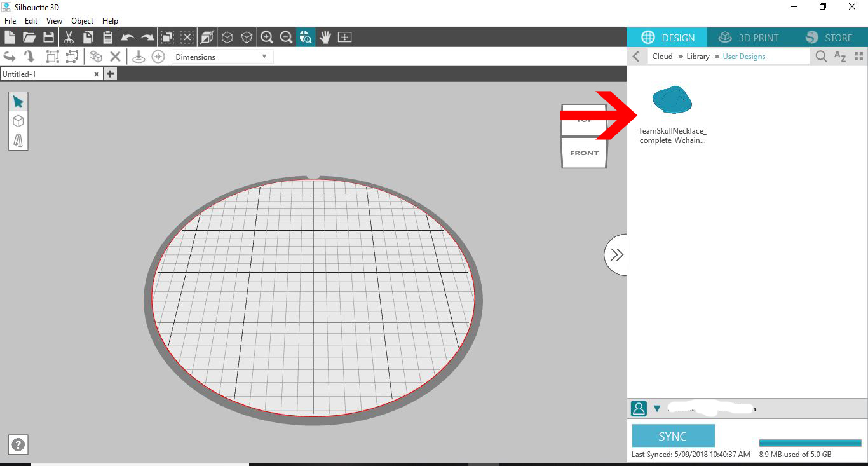Click the drop to platform icon
This screenshot has height=466, width=868.
[x=139, y=57]
